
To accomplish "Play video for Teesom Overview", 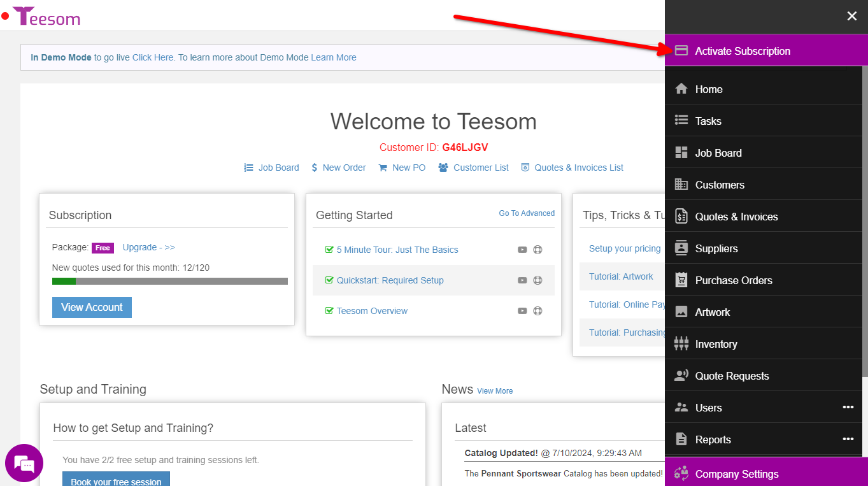I will 522,311.
